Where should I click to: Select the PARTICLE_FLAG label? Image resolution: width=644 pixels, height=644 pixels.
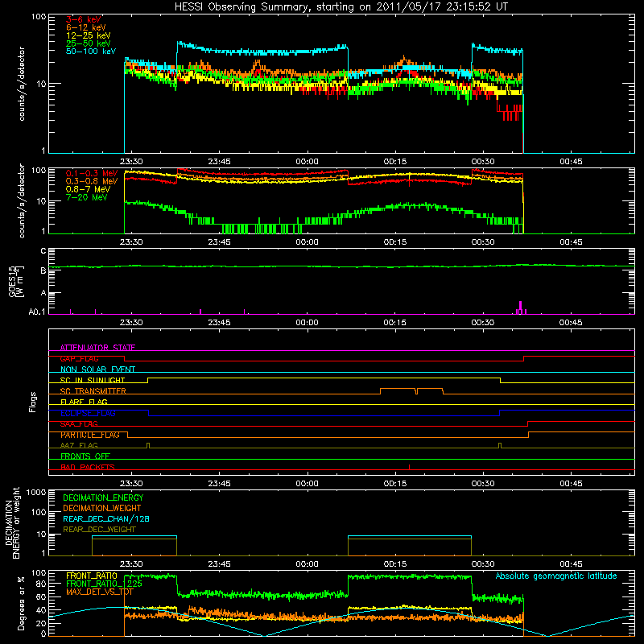tap(90, 435)
